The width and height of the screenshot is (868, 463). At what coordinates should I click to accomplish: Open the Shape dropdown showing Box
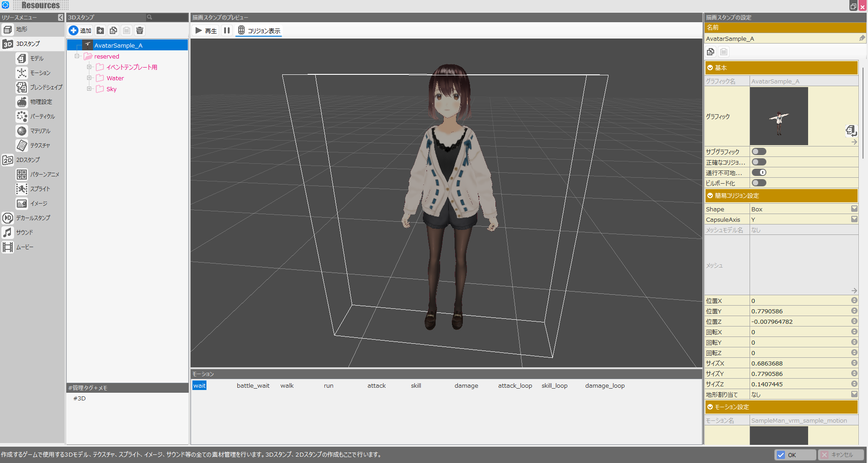(854, 209)
